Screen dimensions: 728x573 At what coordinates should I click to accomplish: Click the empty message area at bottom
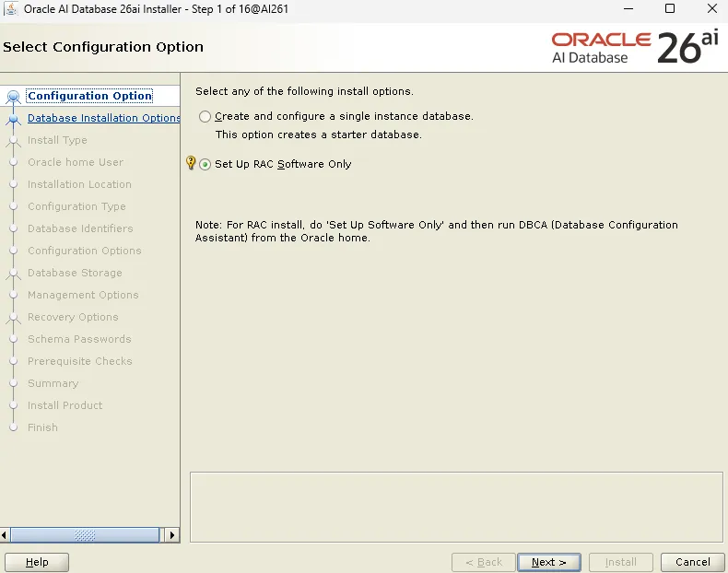[456, 507]
